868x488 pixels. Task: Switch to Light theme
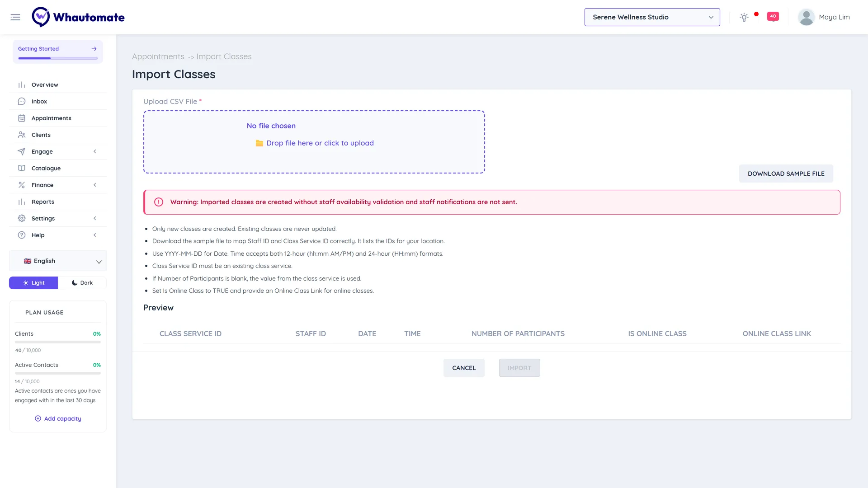tap(33, 283)
